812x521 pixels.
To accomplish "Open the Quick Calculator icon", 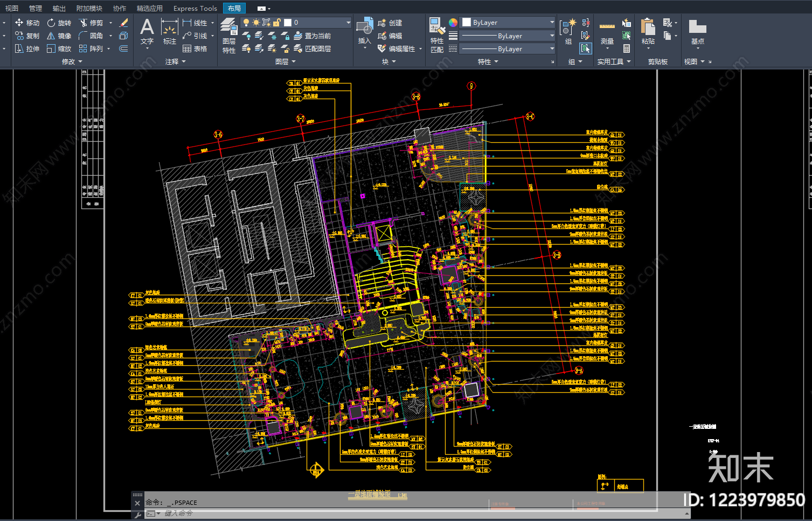I will [627, 48].
